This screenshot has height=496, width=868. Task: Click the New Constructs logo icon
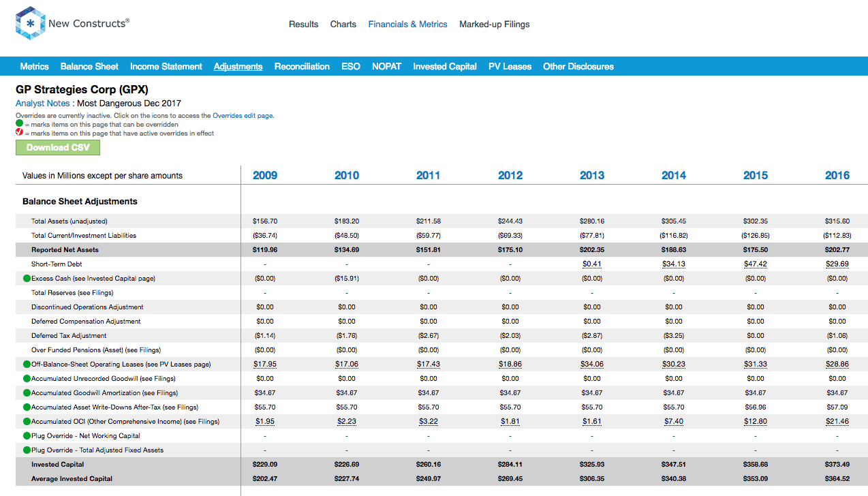pyautogui.click(x=30, y=23)
